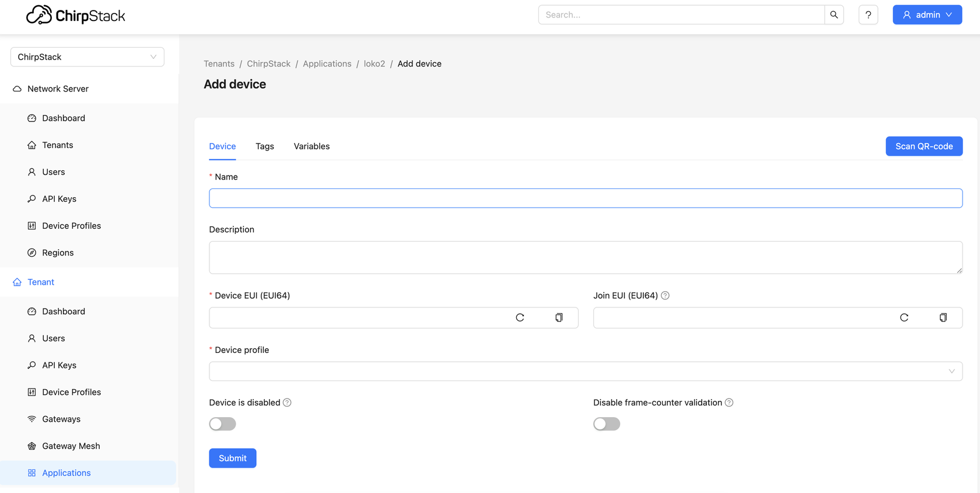Click the Gateways wifi icon

point(32,418)
